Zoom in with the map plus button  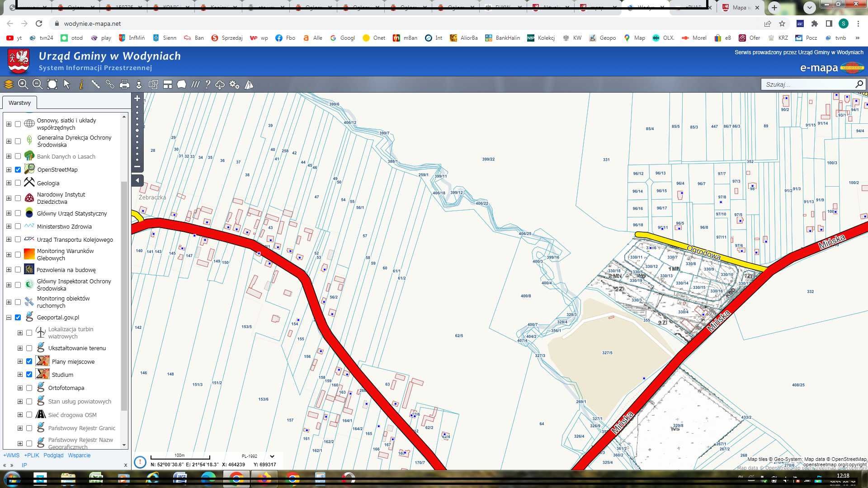tap(137, 98)
